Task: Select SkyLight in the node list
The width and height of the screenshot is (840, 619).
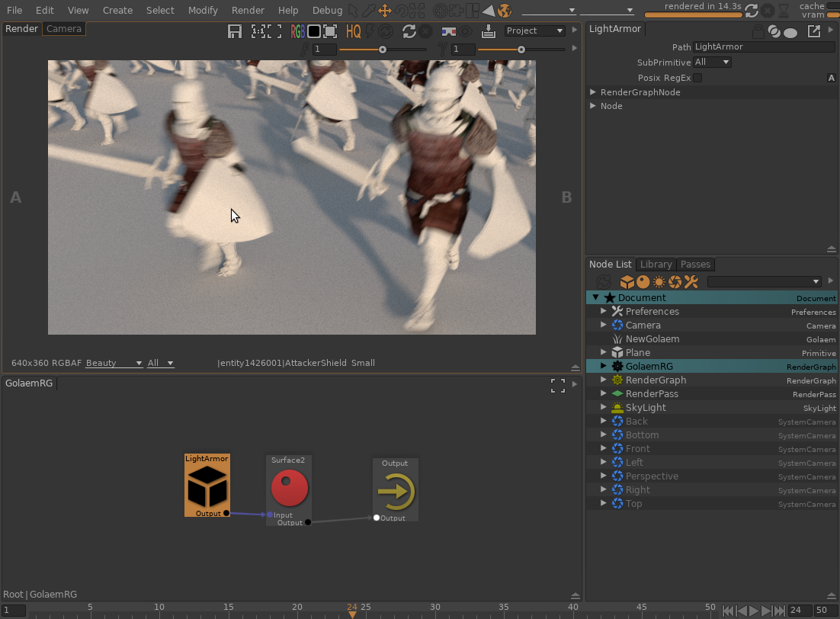Action: pos(645,408)
